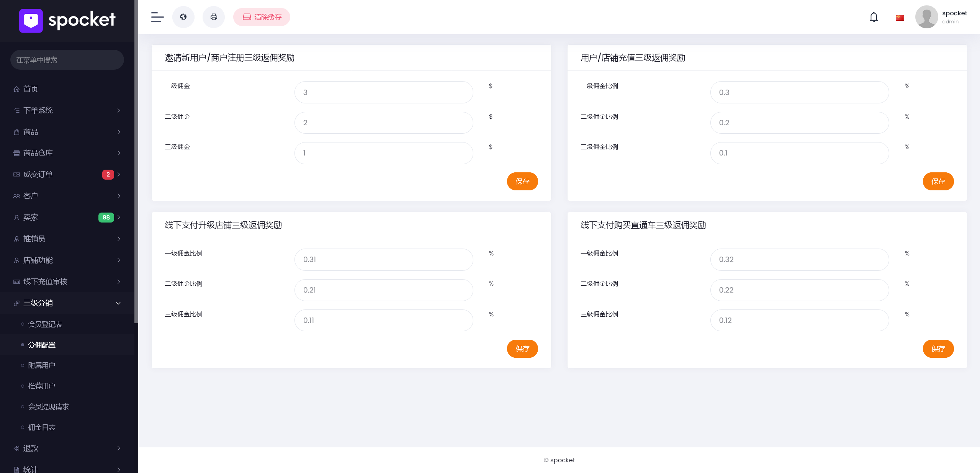Image resolution: width=980 pixels, height=473 pixels.
Task: Toggle the sidebar with the hamburger icon
Action: [157, 17]
